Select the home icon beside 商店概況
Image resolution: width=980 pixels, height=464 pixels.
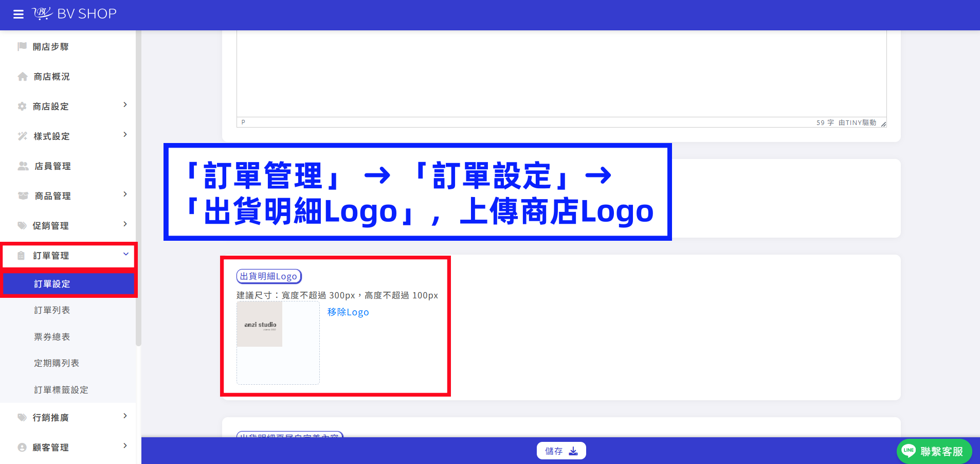coord(23,77)
